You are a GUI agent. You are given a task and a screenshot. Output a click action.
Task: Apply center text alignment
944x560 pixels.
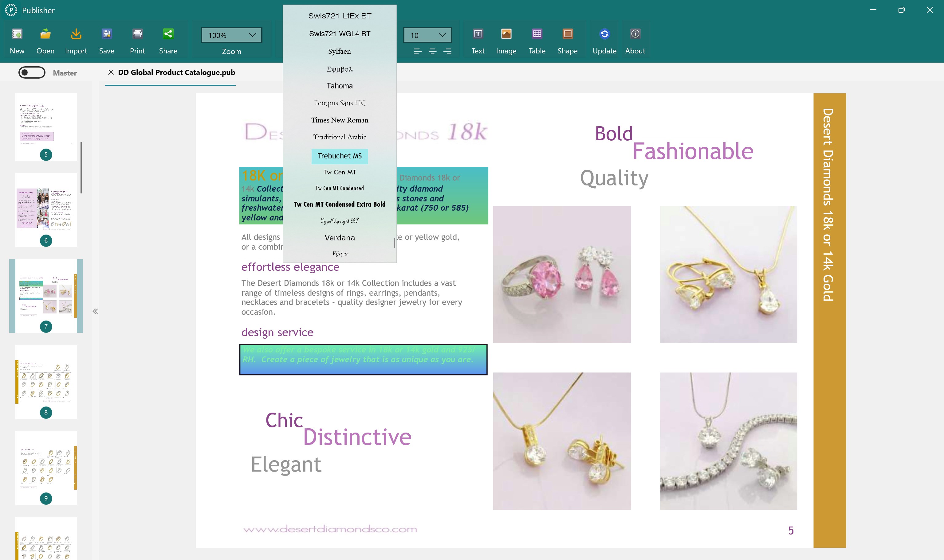coord(432,51)
